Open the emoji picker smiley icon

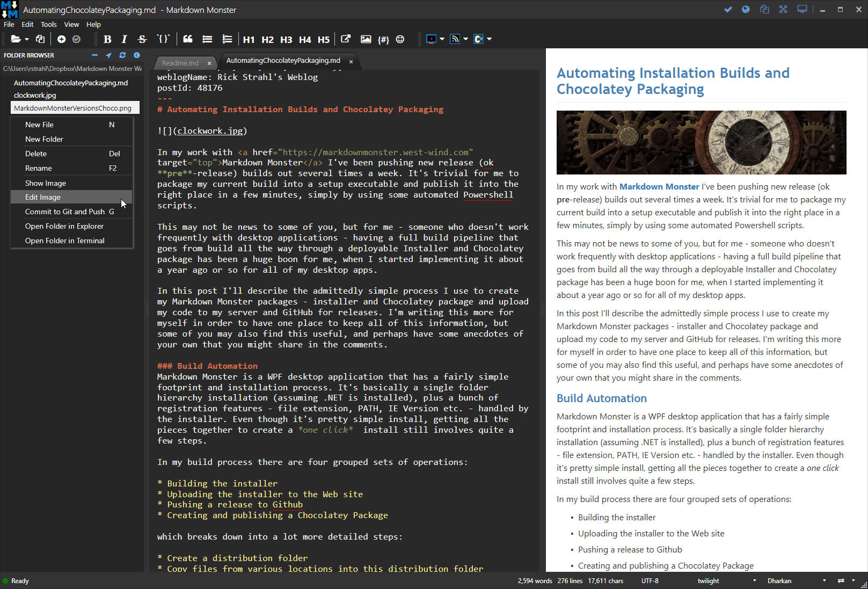point(400,39)
